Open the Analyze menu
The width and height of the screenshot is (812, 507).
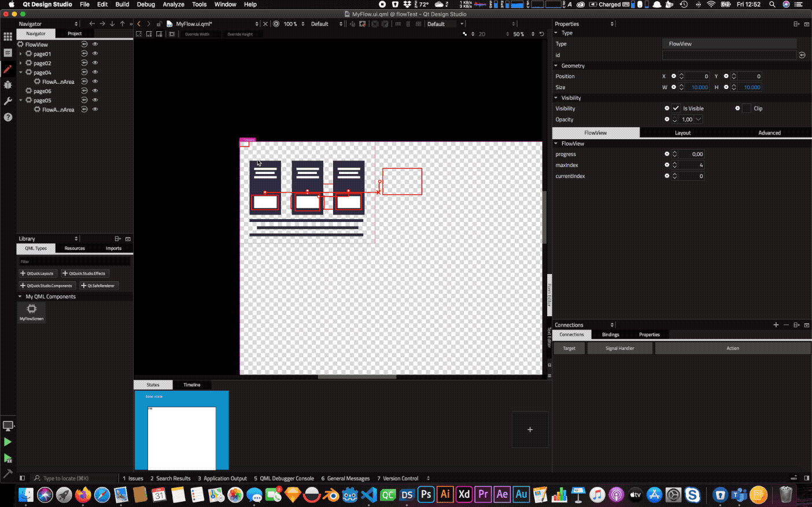(x=173, y=4)
